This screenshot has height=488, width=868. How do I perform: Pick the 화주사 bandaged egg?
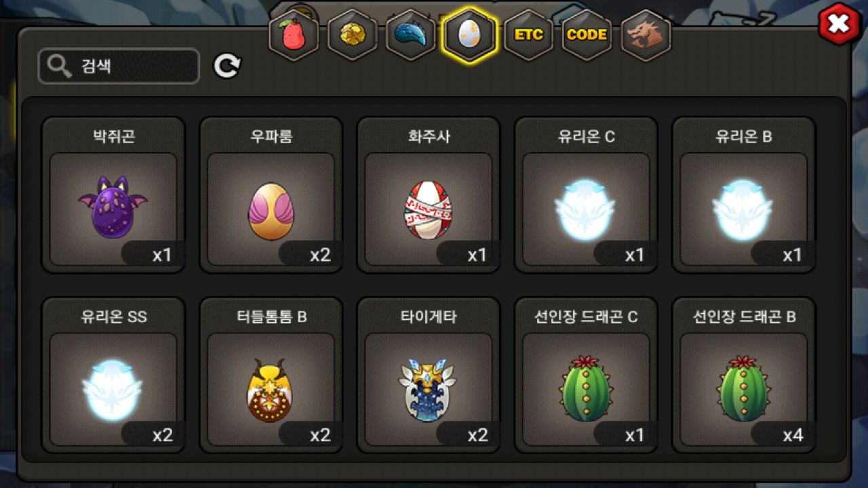(429, 195)
